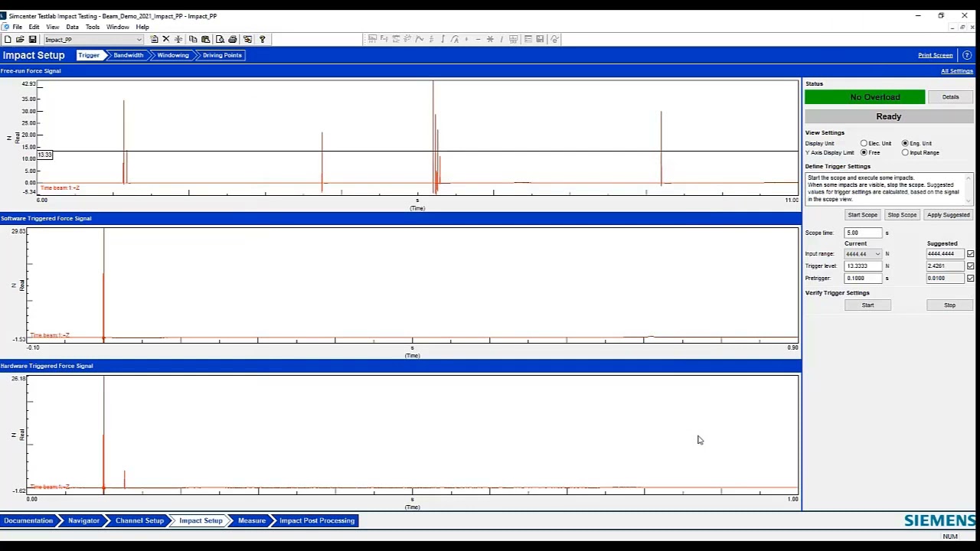Viewport: 980px width, 551px height.
Task: Click the Open project folder icon
Action: click(x=20, y=39)
